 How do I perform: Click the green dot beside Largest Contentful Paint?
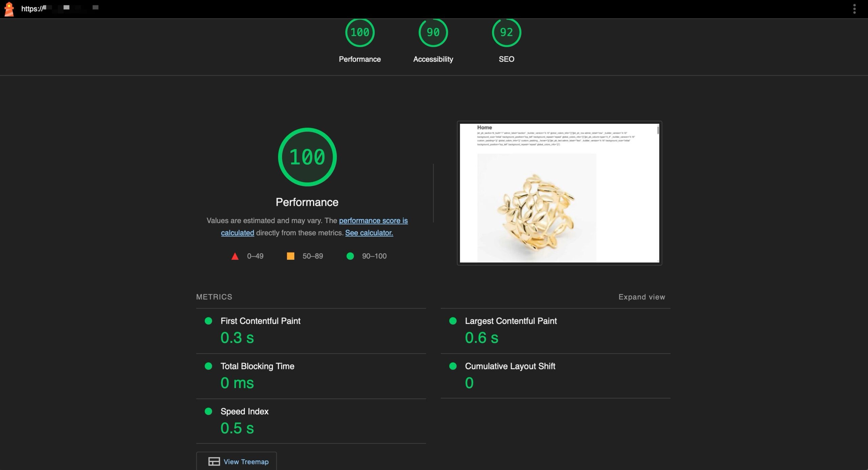click(453, 321)
